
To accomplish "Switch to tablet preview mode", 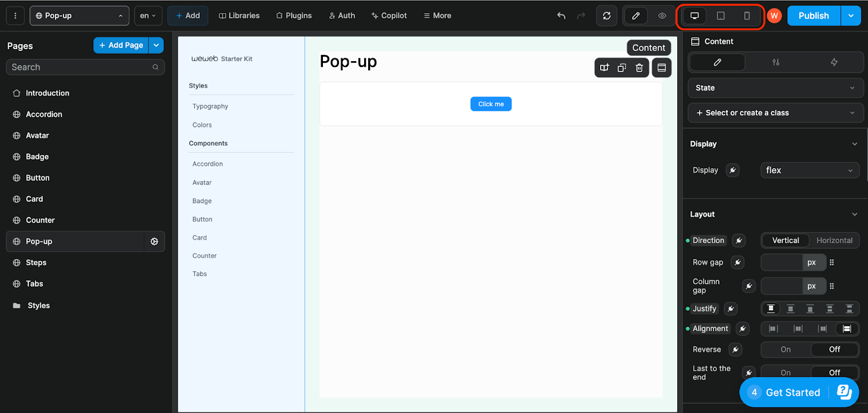I will tap(720, 15).
